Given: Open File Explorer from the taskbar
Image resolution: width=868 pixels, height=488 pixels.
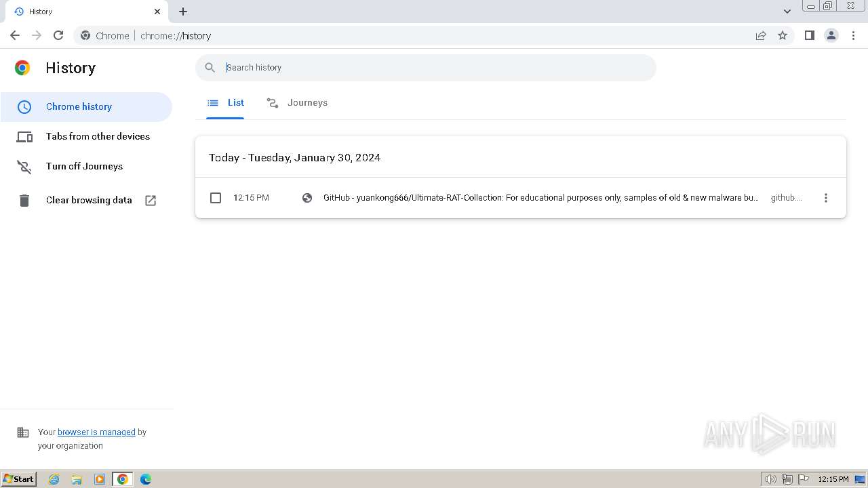Looking at the screenshot, I should tap(77, 479).
